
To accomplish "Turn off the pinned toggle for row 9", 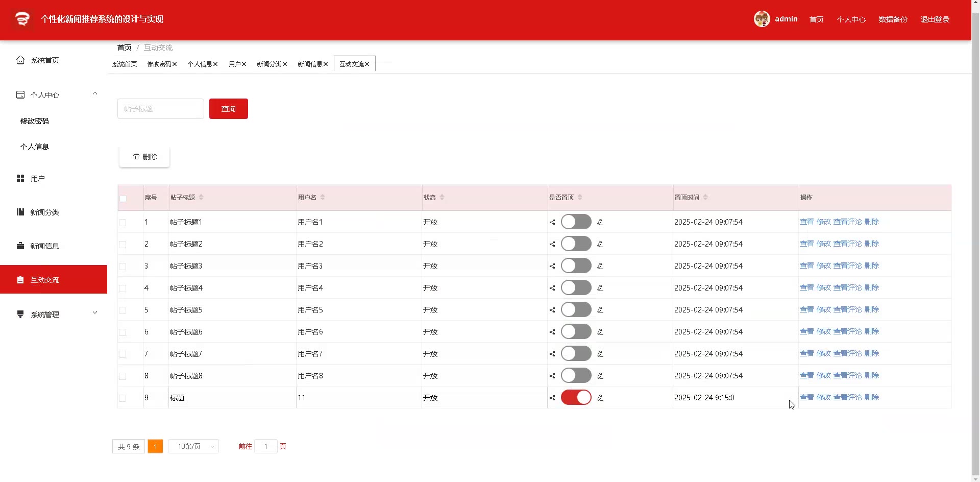I will pyautogui.click(x=576, y=398).
